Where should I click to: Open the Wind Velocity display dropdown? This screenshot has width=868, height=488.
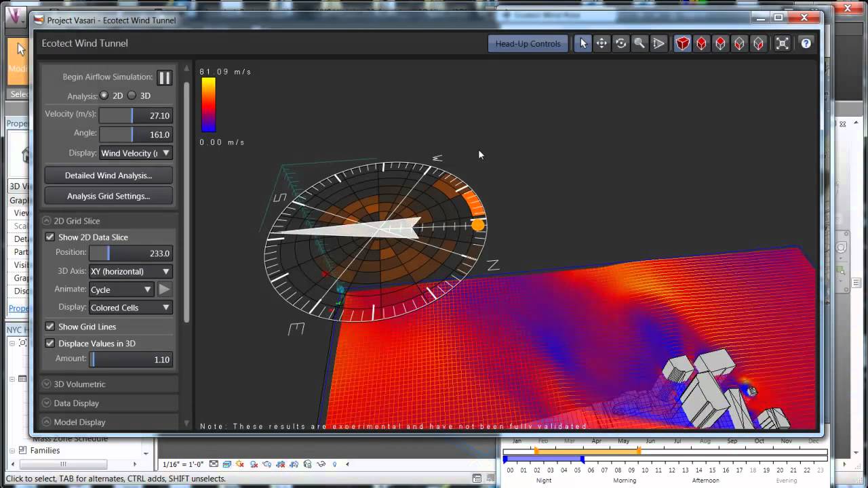tap(135, 152)
